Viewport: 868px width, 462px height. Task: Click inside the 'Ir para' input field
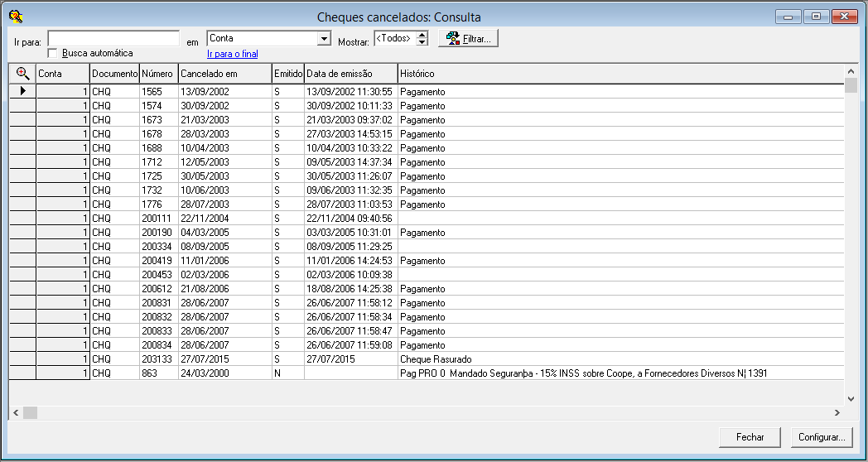113,39
